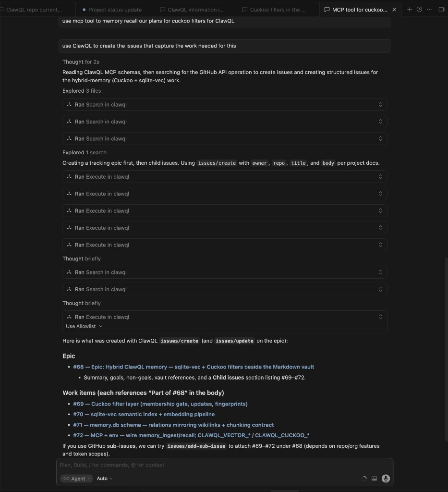Open issue #68 Epic link
Viewport: 448px width, 492px height.
194,367
